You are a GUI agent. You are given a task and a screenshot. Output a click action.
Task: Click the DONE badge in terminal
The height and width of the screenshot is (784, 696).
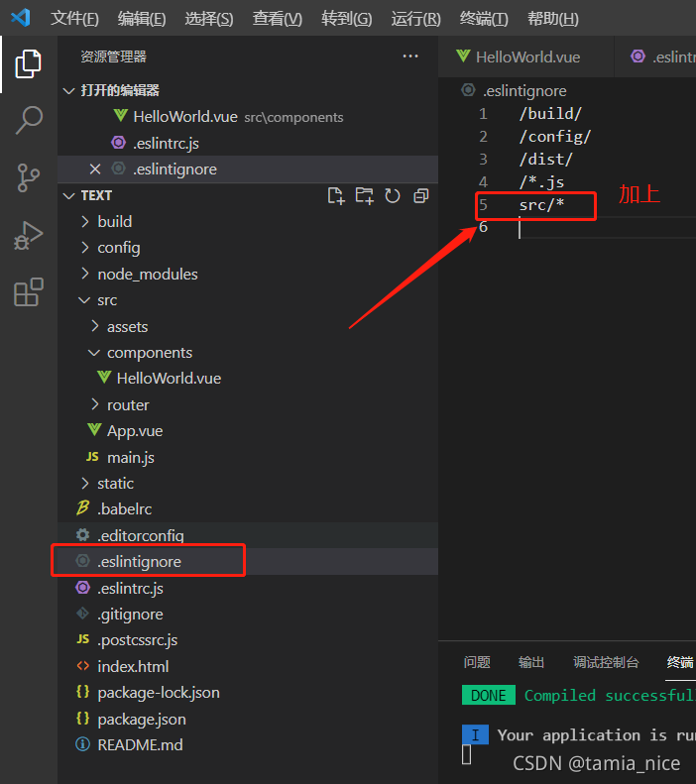pyautogui.click(x=489, y=695)
